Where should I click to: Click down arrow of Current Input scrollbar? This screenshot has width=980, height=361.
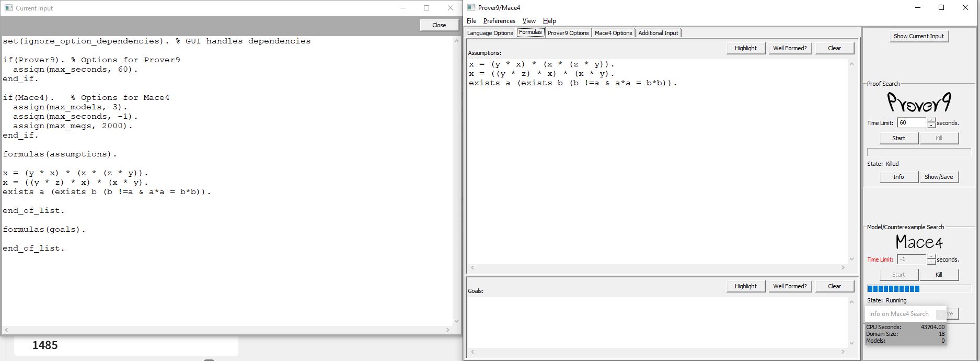[456, 321]
